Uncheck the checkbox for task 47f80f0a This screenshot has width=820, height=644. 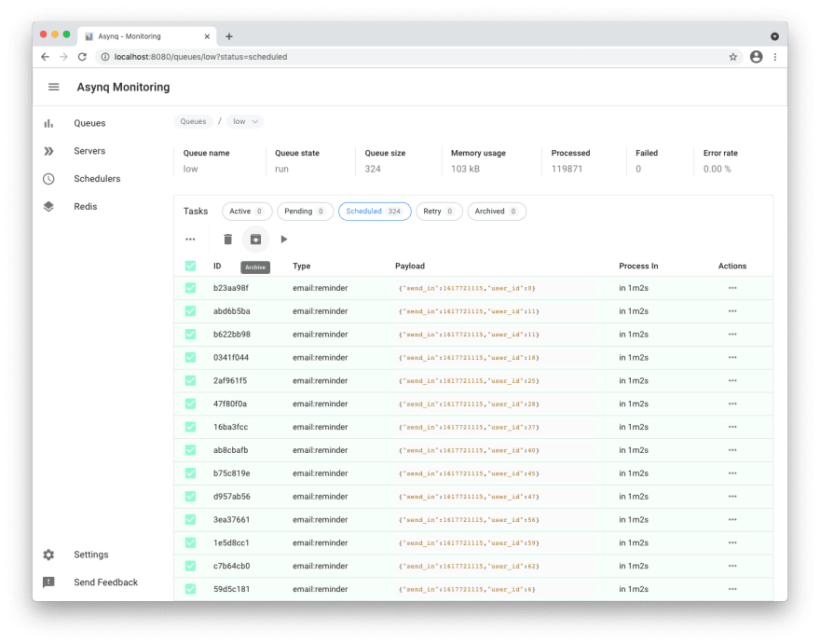190,404
